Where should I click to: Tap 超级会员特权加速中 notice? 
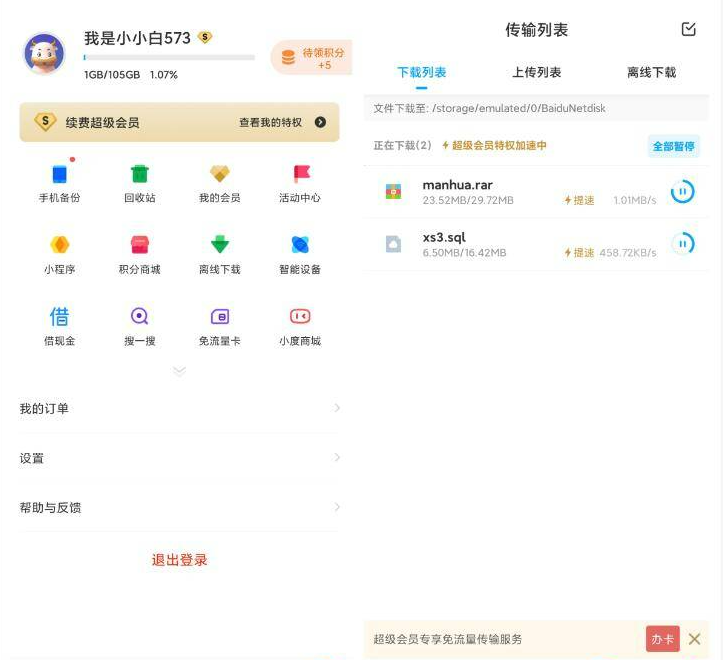tap(494, 146)
